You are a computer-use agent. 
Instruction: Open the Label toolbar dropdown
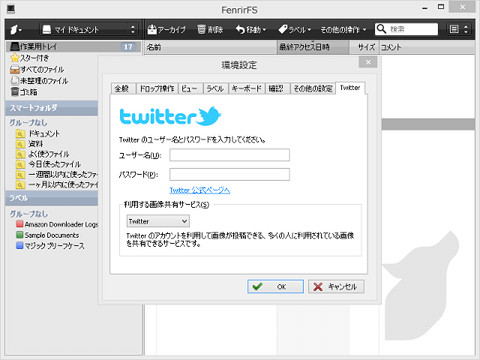pos(295,29)
